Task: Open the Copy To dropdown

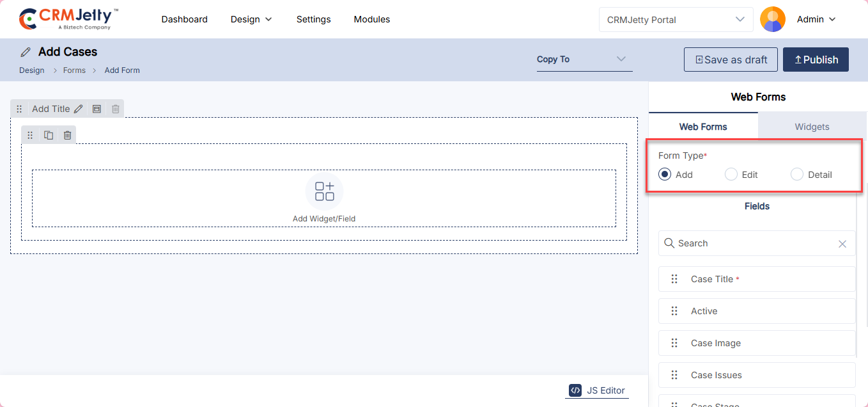Action: click(584, 60)
